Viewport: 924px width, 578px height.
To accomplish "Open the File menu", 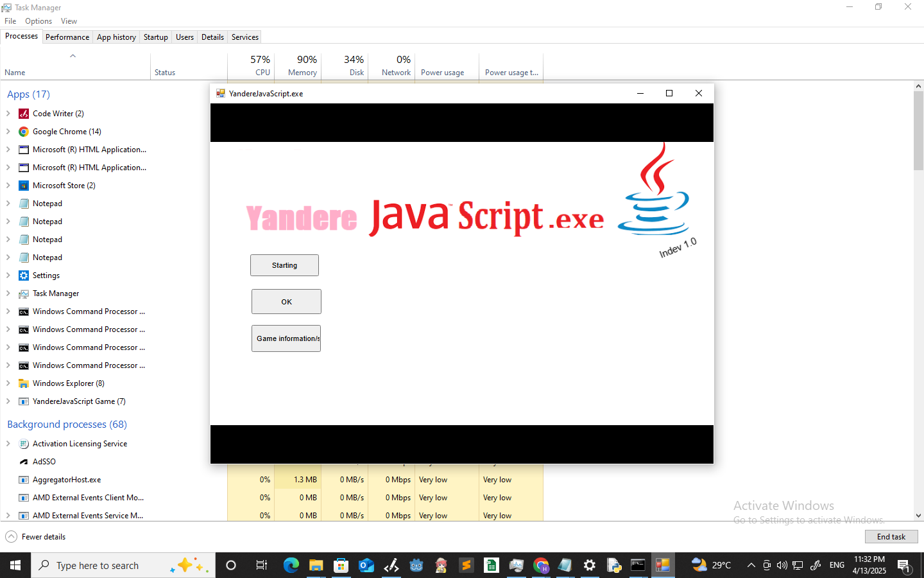I will tap(10, 21).
